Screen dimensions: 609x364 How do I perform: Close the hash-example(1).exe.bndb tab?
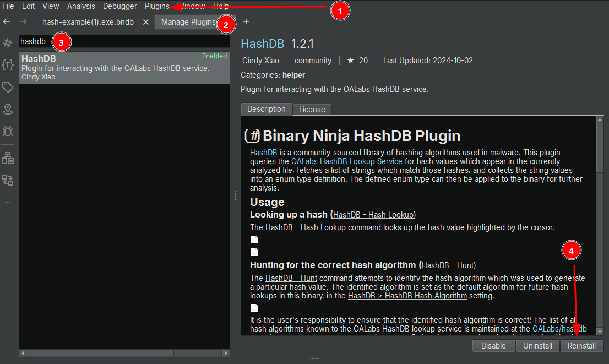(x=146, y=22)
